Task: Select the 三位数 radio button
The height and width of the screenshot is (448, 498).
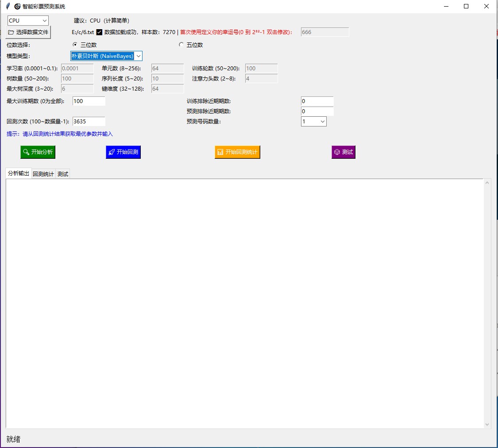Action: coord(75,45)
